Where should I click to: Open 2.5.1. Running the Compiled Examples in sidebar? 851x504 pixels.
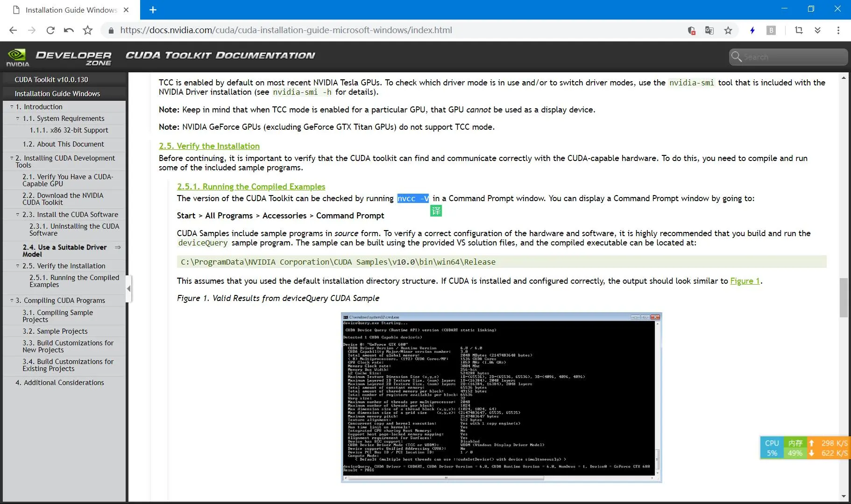(74, 281)
